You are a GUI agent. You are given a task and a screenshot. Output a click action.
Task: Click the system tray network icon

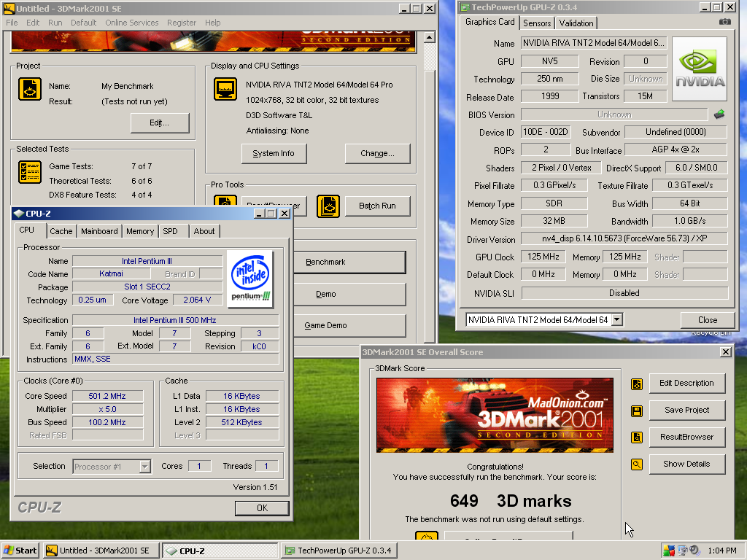click(682, 551)
